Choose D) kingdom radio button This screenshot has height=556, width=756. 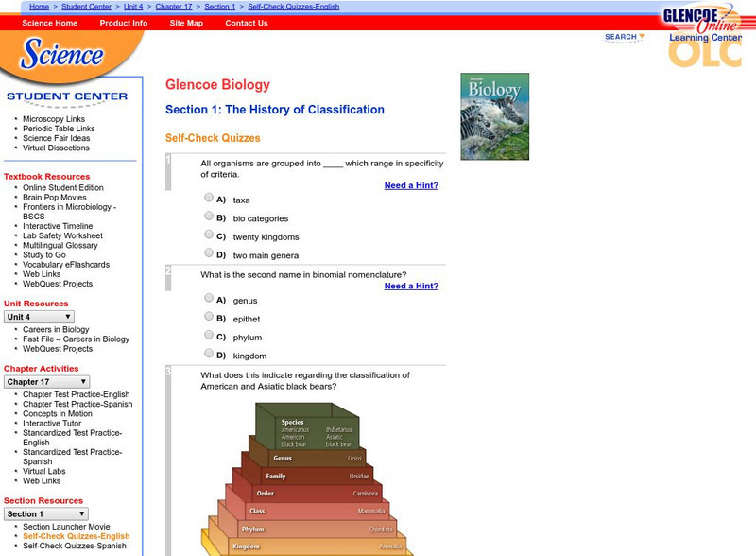pyautogui.click(x=209, y=353)
